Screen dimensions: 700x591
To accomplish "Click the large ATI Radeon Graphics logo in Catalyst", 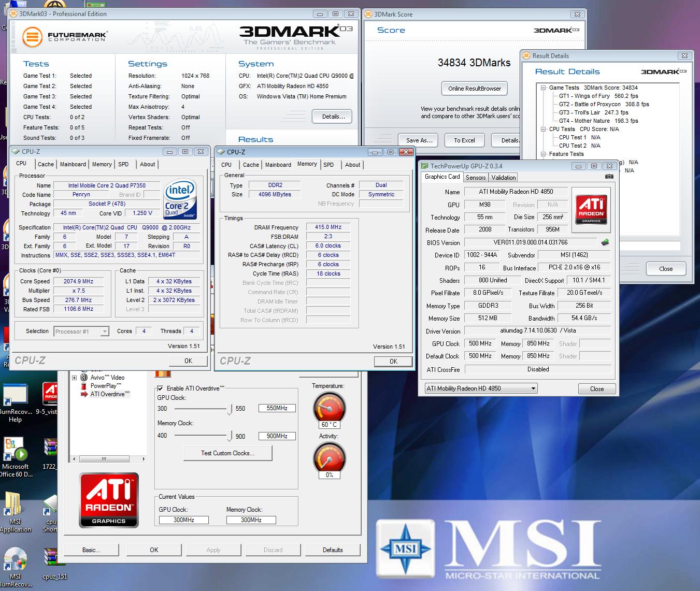I will pyautogui.click(x=109, y=500).
